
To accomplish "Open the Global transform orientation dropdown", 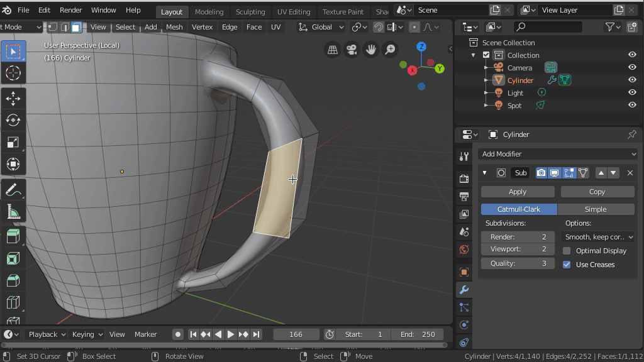I will [x=321, y=27].
